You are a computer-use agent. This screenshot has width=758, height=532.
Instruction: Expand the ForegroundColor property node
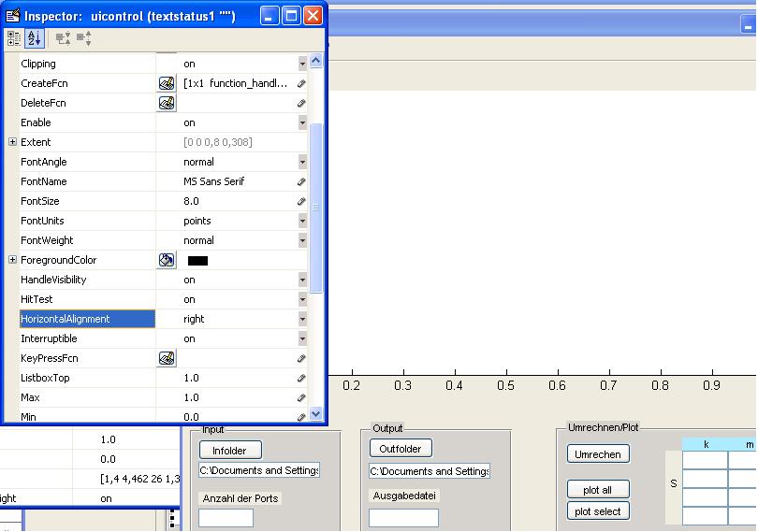(12, 260)
